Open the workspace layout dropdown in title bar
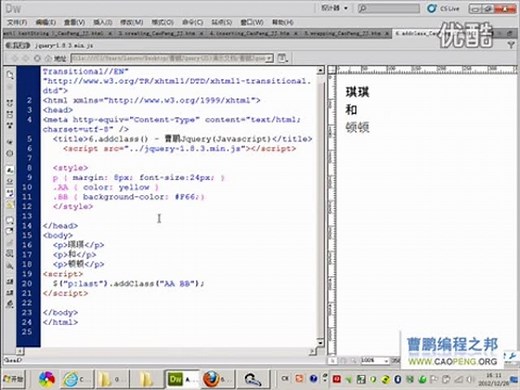Viewport: 520px width, 390px height. tap(334, 8)
